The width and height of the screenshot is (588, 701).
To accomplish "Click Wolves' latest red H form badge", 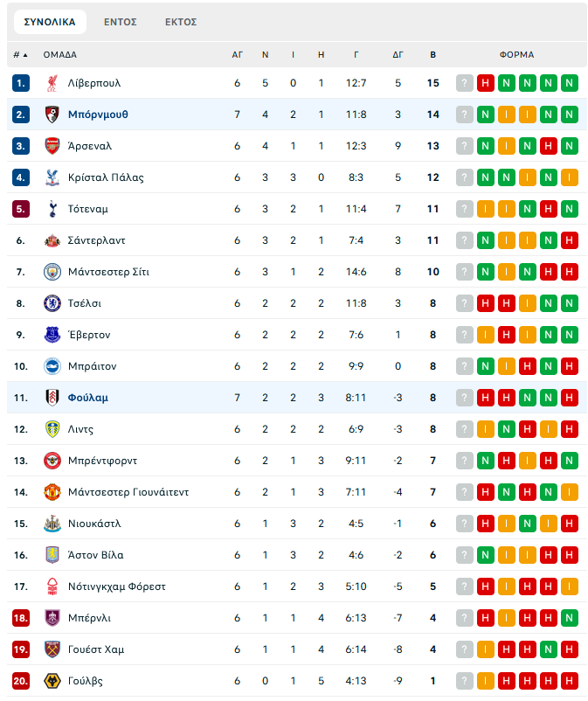I will coord(570,681).
